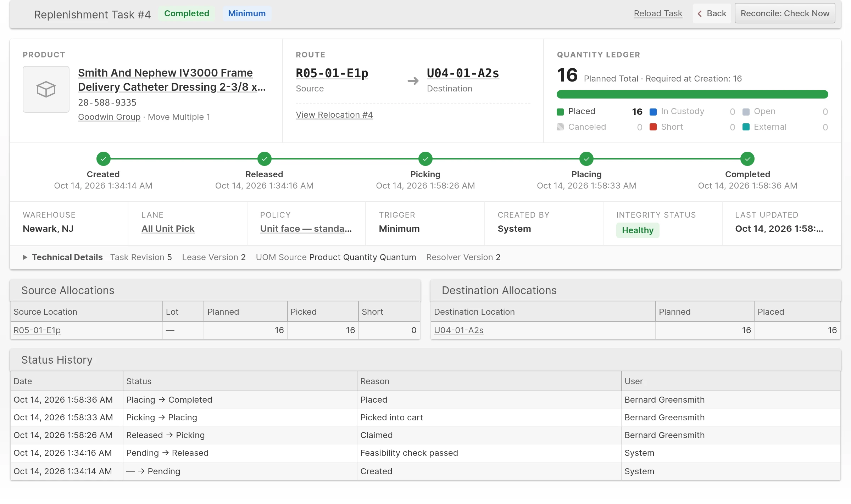Click the '— → Pending' status cell
The width and height of the screenshot is (851, 504).
[x=240, y=471]
